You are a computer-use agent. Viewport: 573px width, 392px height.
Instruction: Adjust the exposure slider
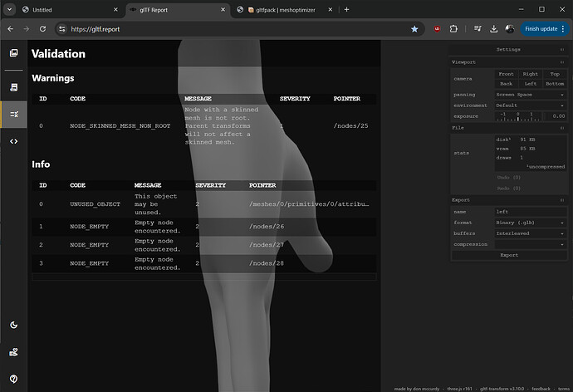click(x=517, y=116)
